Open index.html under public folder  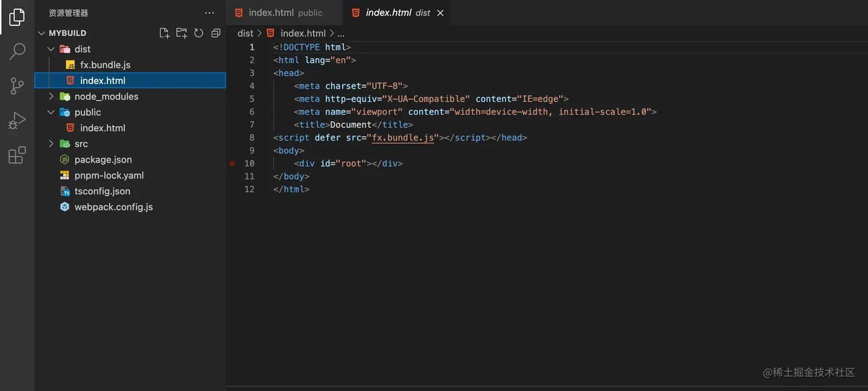tap(103, 128)
